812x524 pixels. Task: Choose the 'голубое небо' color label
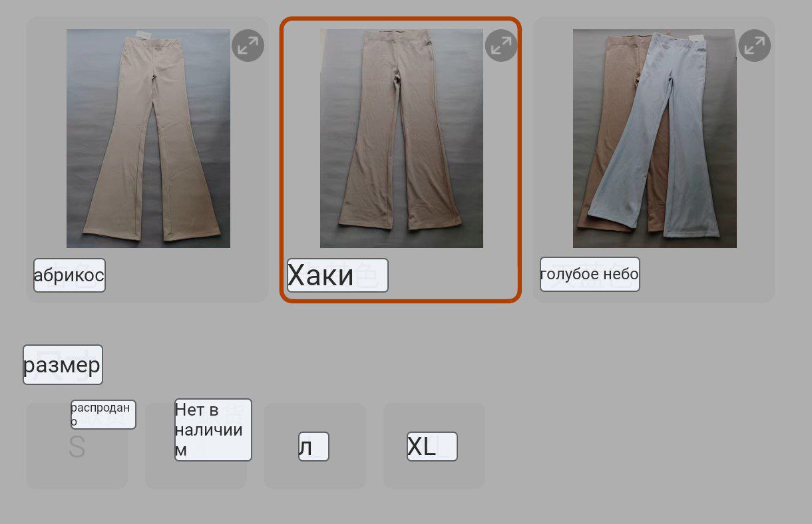[590, 275]
